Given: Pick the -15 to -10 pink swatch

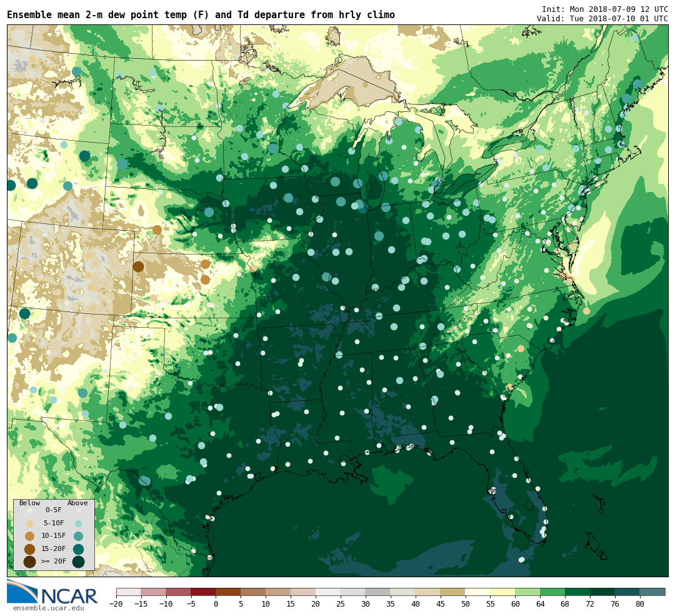Looking at the screenshot, I should tap(154, 592).
